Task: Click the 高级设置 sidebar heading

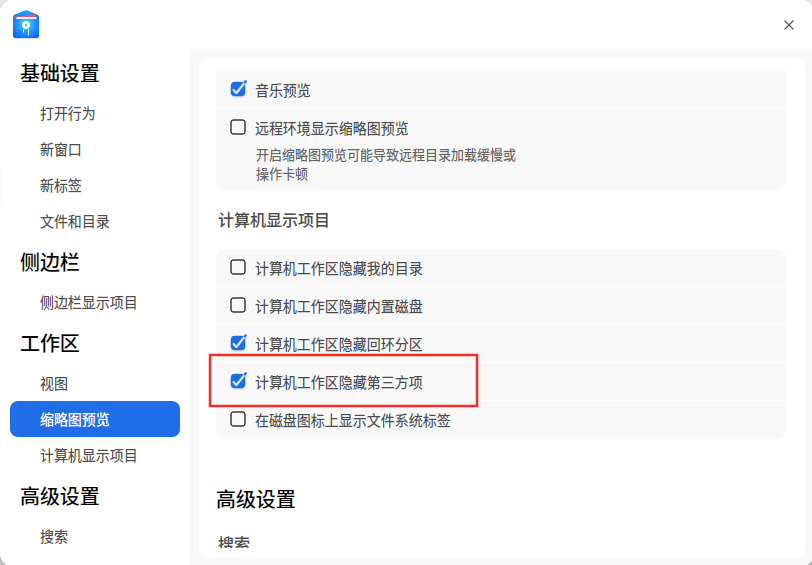Action: pos(60,497)
